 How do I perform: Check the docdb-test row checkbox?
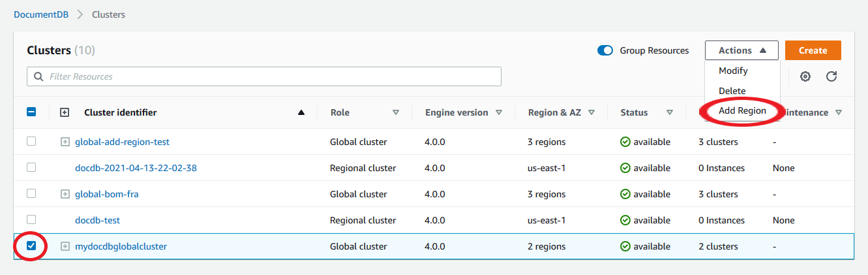[x=31, y=220]
